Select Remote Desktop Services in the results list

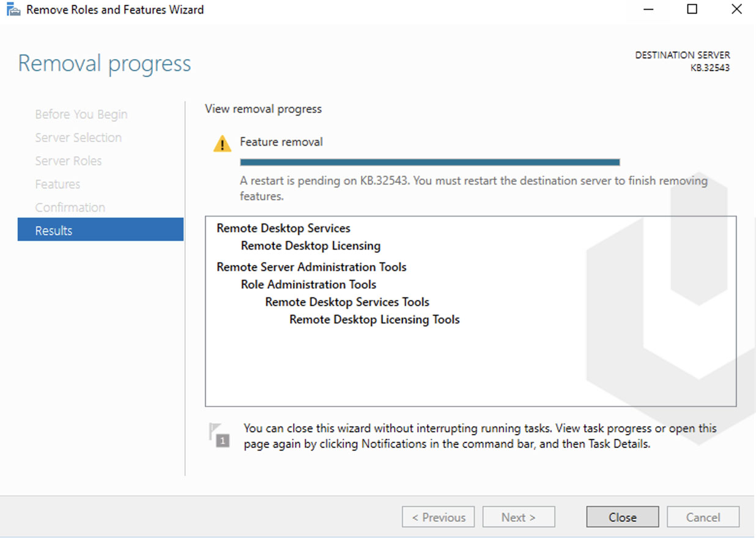283,228
